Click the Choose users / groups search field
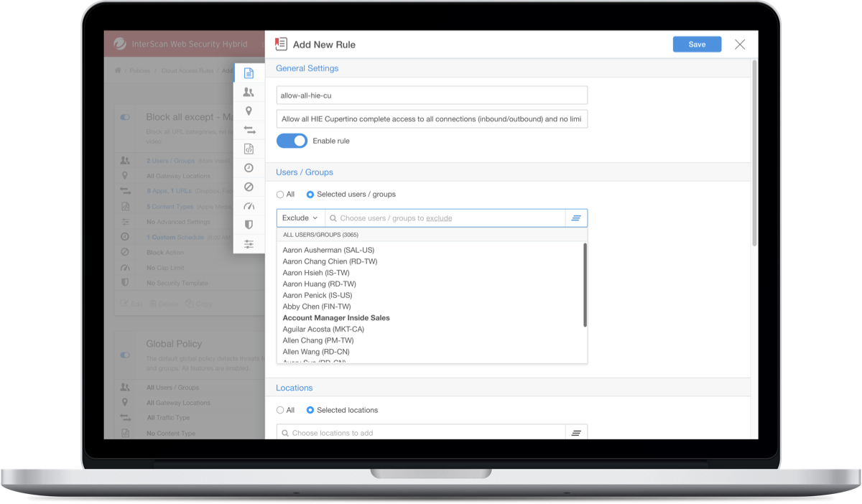 [445, 218]
